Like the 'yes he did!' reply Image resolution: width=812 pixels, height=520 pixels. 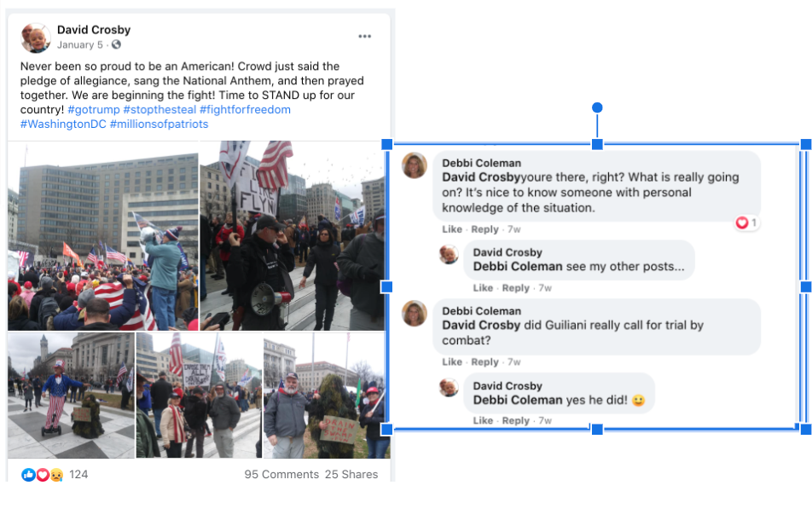pos(483,420)
